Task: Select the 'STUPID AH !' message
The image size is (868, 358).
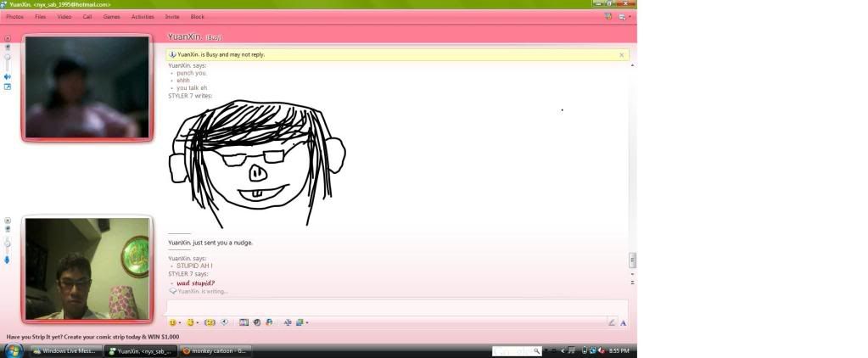Action: [x=194, y=266]
